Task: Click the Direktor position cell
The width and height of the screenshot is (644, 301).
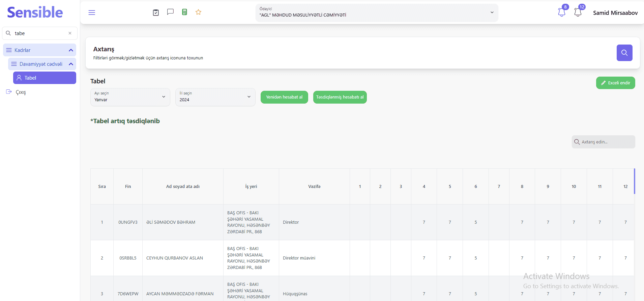Action: click(x=314, y=222)
